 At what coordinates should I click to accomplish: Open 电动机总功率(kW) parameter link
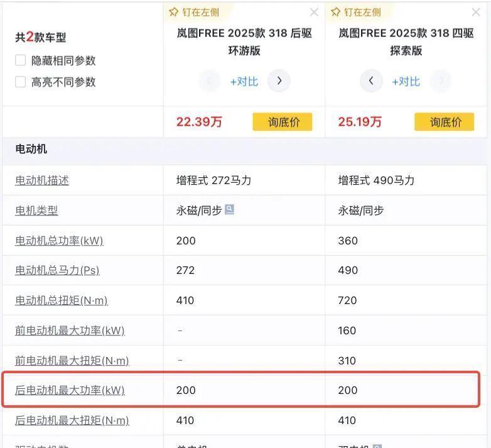[x=59, y=241]
